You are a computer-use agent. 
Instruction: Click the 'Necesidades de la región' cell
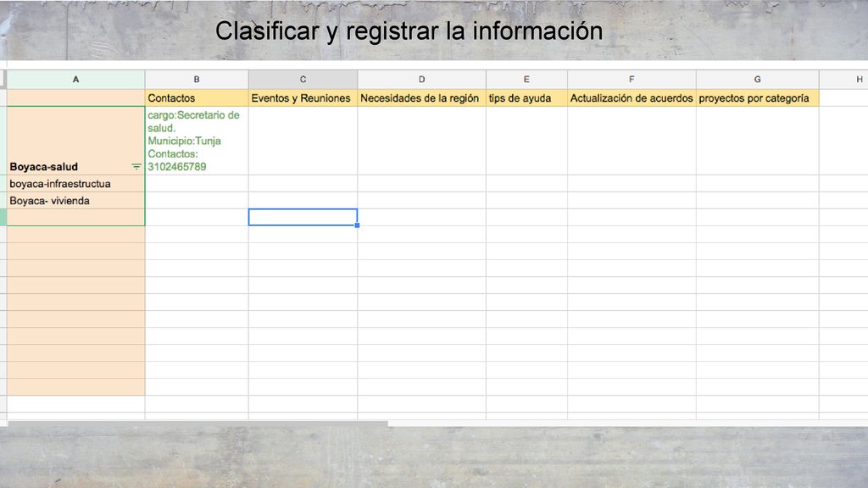click(422, 98)
